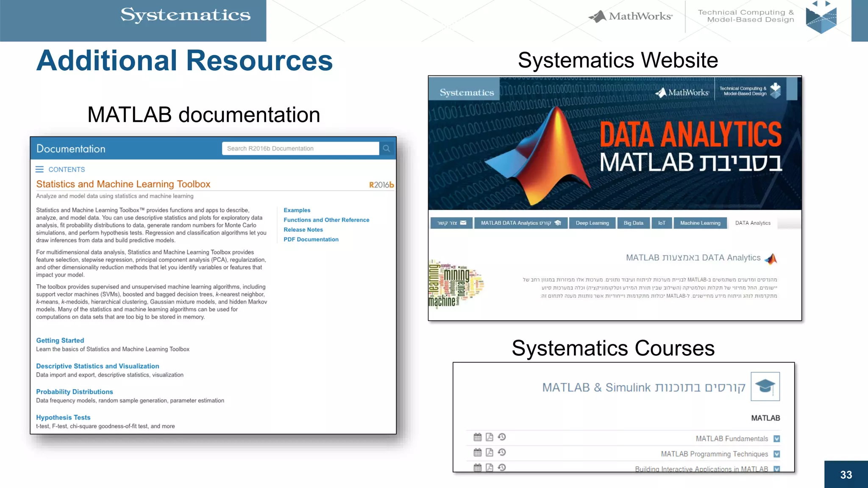Screen dimensions: 868x488
Task: Open the PDF icon for MATLAB Fundamentals
Action: (490, 437)
